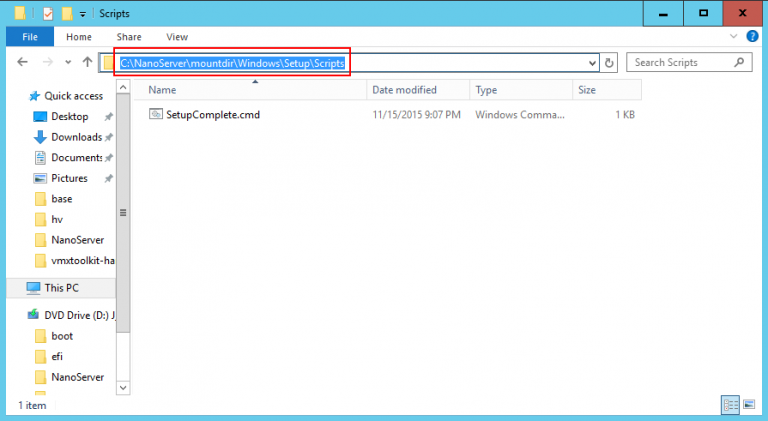Click the navigation pane scroll down arrow

coord(123,388)
